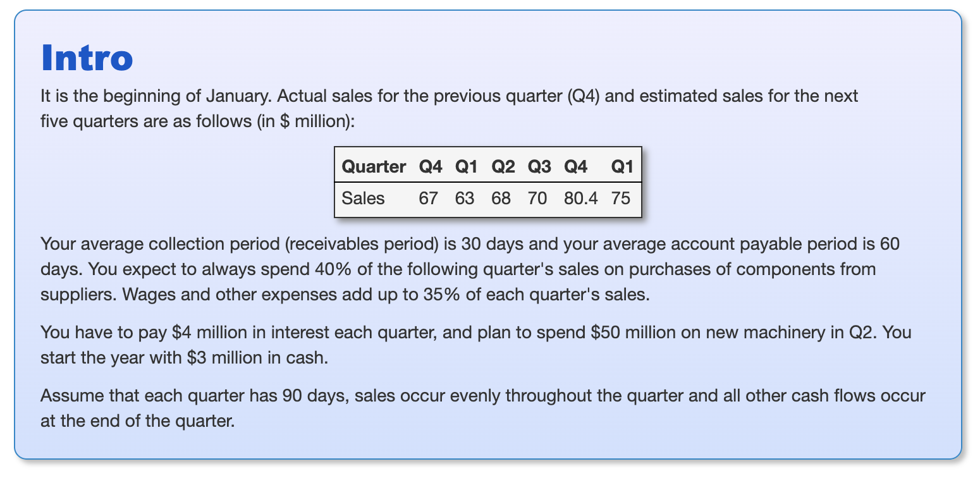Select the 80.4 sales value
The width and height of the screenshot is (980, 478).
pos(581,199)
